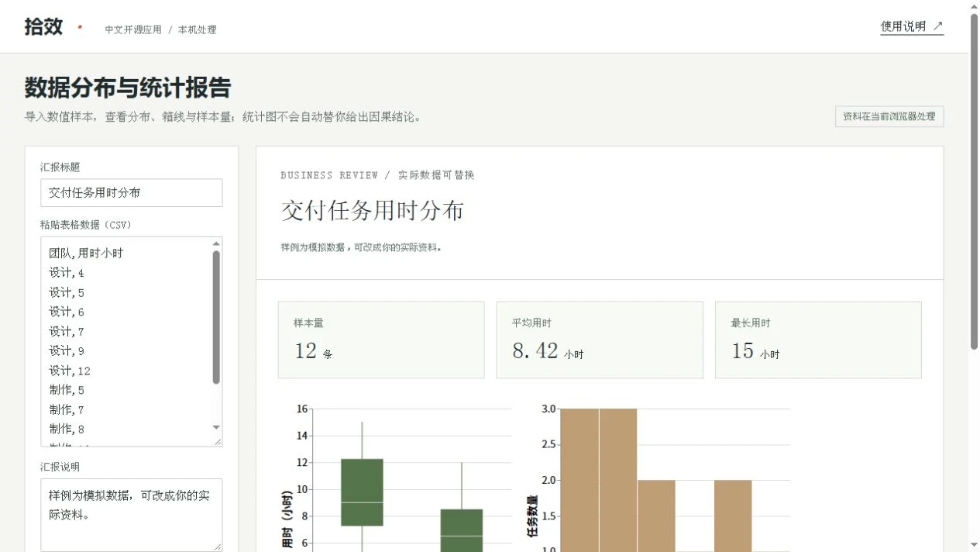Click the 拾效 logo title
The image size is (980, 552).
point(43,26)
